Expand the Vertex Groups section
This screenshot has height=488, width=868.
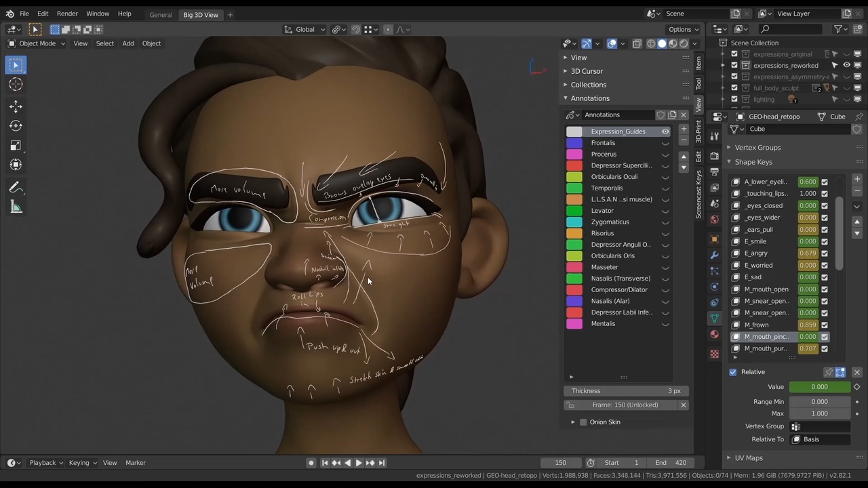pyautogui.click(x=757, y=147)
